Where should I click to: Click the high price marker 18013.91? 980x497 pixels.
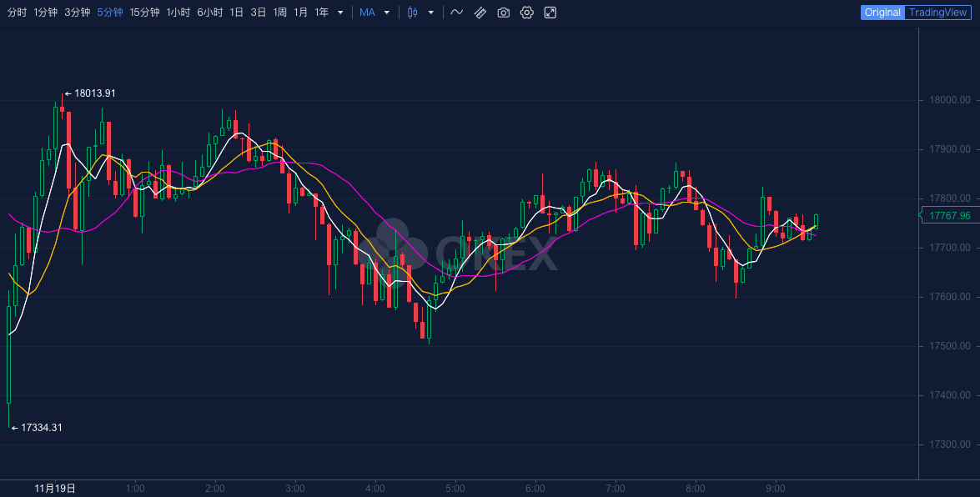coord(95,93)
